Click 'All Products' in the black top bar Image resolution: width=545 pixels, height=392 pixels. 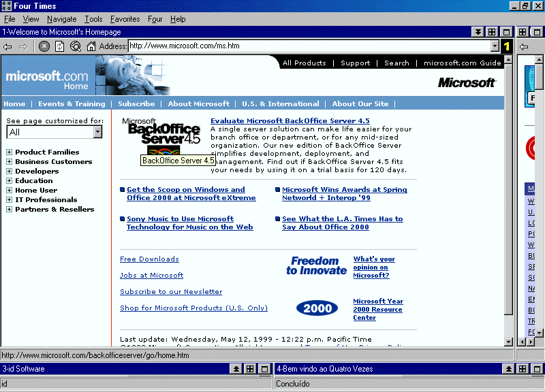click(304, 63)
